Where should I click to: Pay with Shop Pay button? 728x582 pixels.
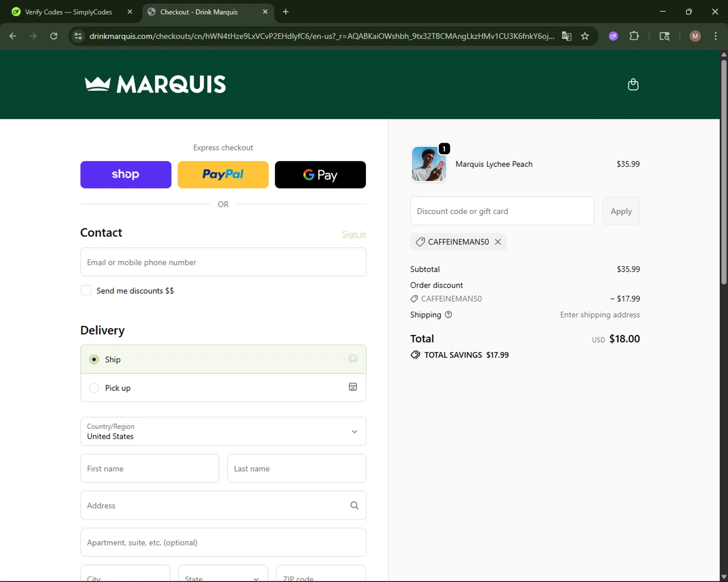coord(126,175)
